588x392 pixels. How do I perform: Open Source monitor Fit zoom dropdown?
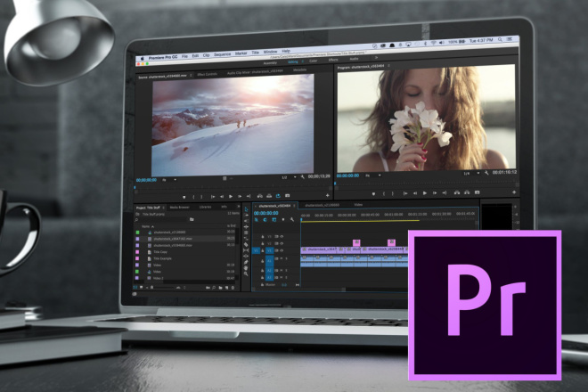169,180
